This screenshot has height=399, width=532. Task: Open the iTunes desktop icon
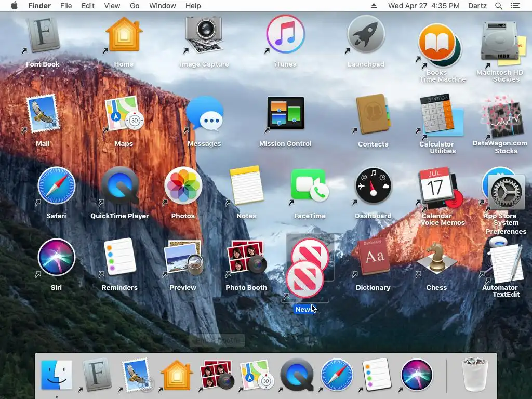point(285,34)
